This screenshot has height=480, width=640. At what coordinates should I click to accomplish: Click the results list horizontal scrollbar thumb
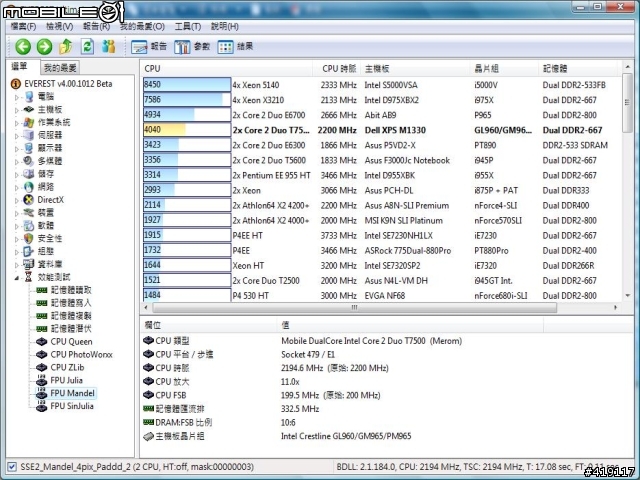[x=355, y=307]
